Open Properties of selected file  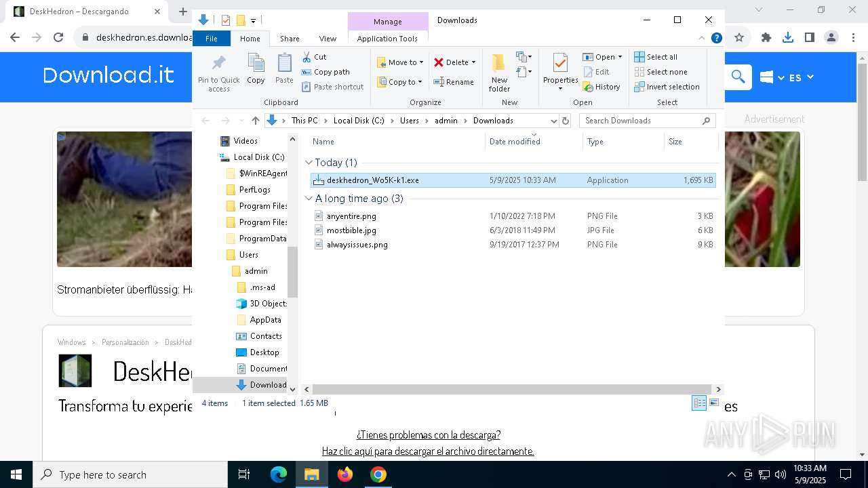(560, 73)
